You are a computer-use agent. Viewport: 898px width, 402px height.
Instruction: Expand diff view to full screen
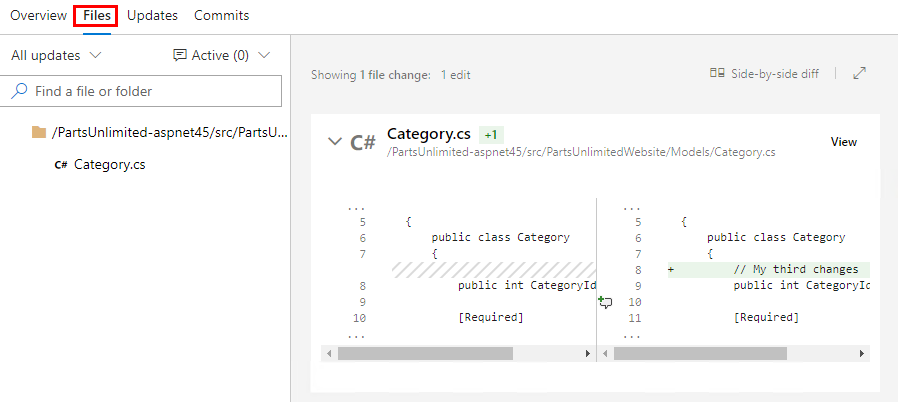click(x=860, y=73)
